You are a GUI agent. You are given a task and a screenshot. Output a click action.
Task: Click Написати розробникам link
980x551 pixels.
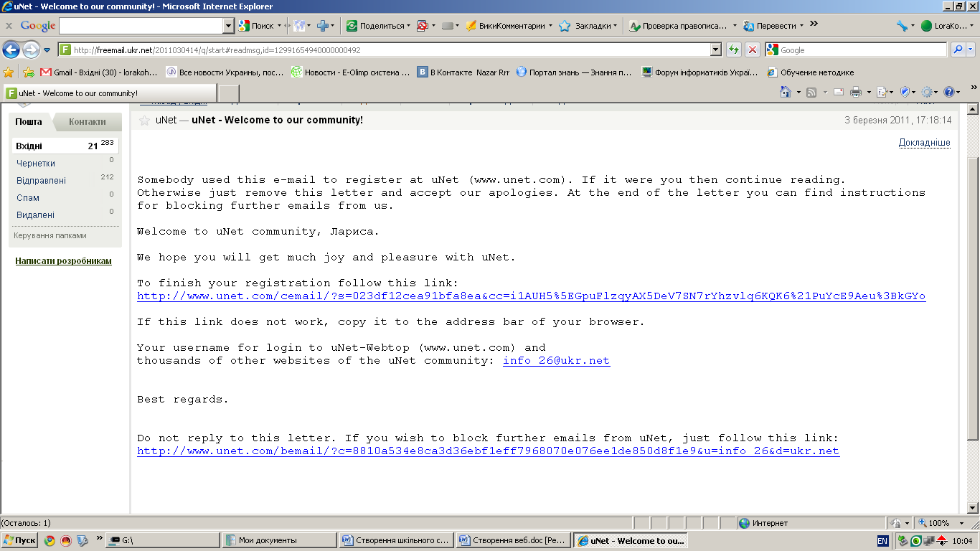click(x=63, y=261)
